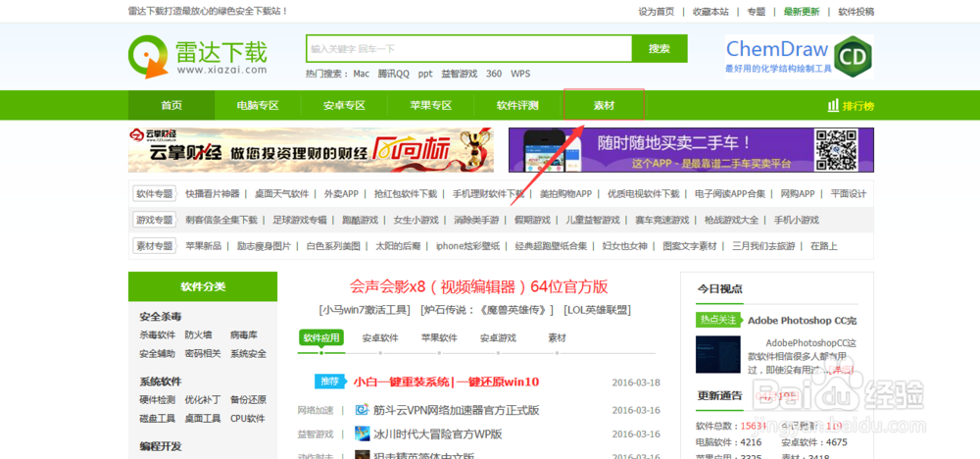The height and width of the screenshot is (459, 980).
Task: Open 电子阅读APP合集 topic link
Action: pyautogui.click(x=730, y=194)
